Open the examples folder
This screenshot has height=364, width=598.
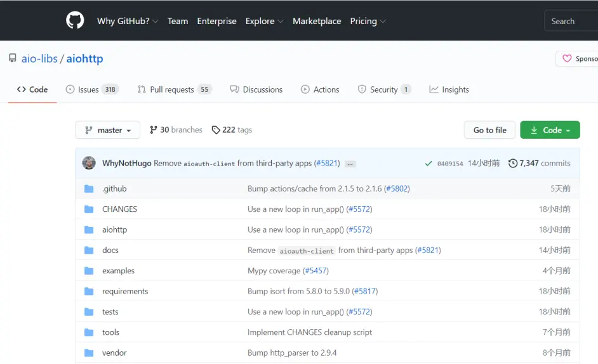tap(118, 271)
